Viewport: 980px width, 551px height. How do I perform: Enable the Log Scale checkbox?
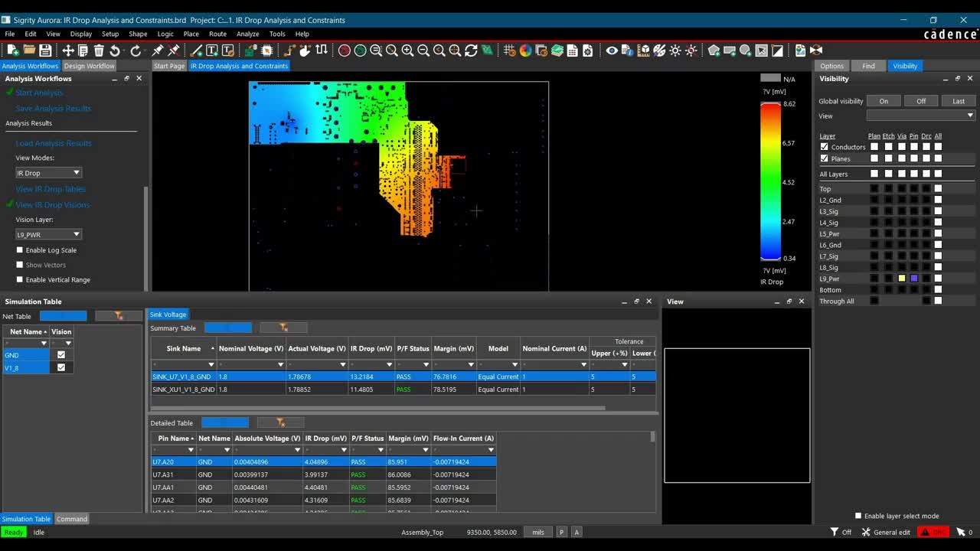[x=20, y=250]
